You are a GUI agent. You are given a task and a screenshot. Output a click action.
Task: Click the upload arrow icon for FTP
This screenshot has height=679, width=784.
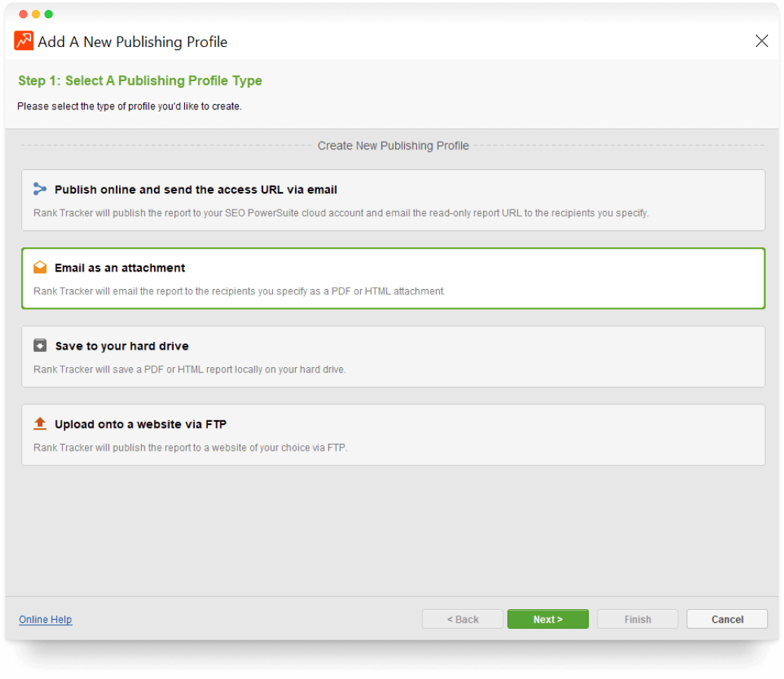40,423
